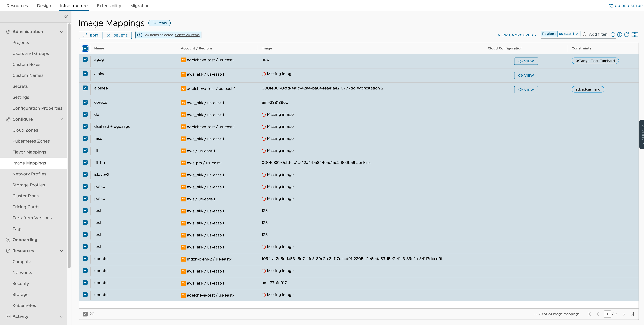Click Select 24 items link
This screenshot has height=325, width=644.
187,35
